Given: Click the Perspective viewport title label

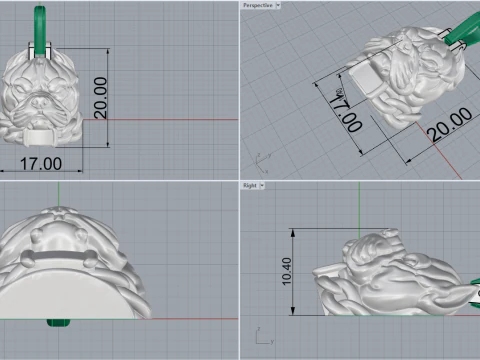Looking at the screenshot, I should 258,5.
